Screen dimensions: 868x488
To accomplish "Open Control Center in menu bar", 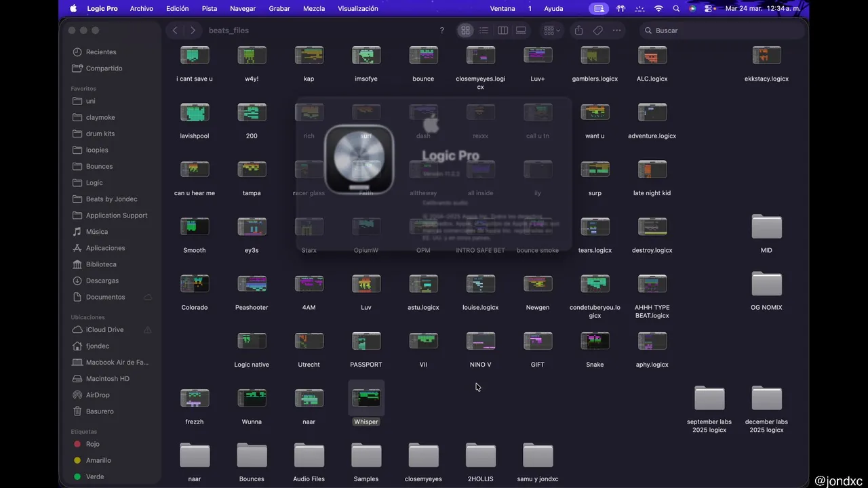I will coord(709,8).
